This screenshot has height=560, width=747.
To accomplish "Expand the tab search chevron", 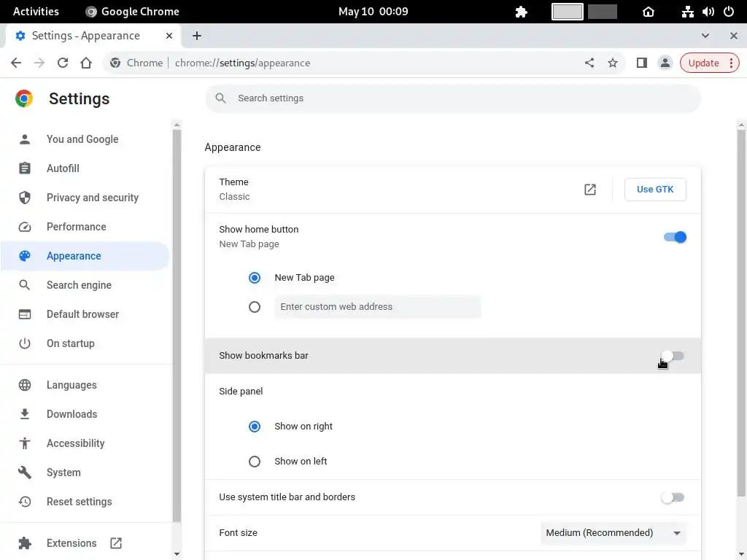I will pyautogui.click(x=705, y=36).
